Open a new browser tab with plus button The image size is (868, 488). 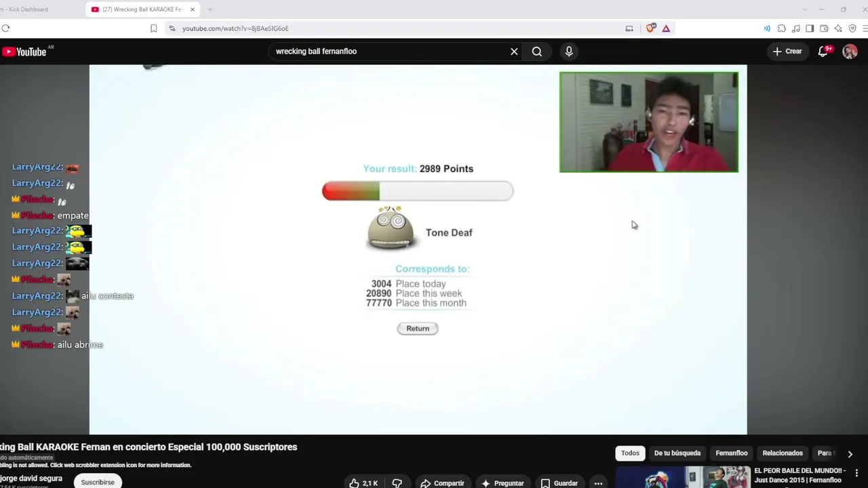pyautogui.click(x=210, y=9)
